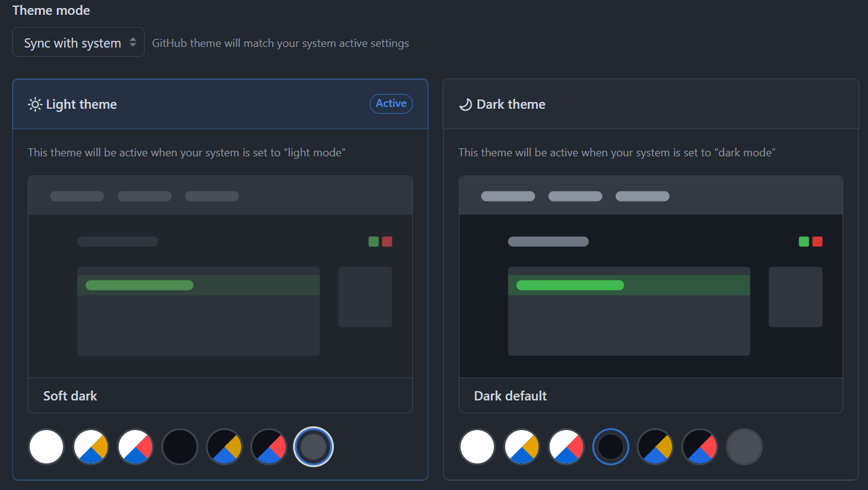Screen dimensions: 868x490
Task: Select the highlighted gray swatch under Light theme
Action: tap(313, 447)
